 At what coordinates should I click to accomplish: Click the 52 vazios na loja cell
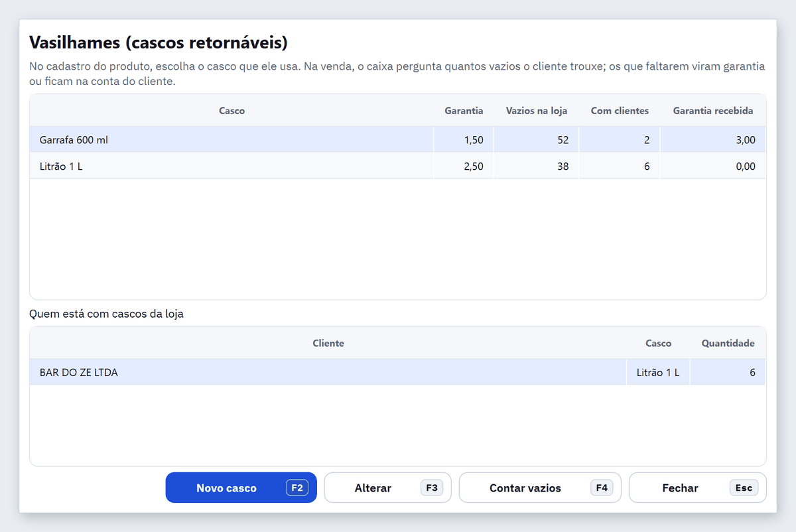536,140
